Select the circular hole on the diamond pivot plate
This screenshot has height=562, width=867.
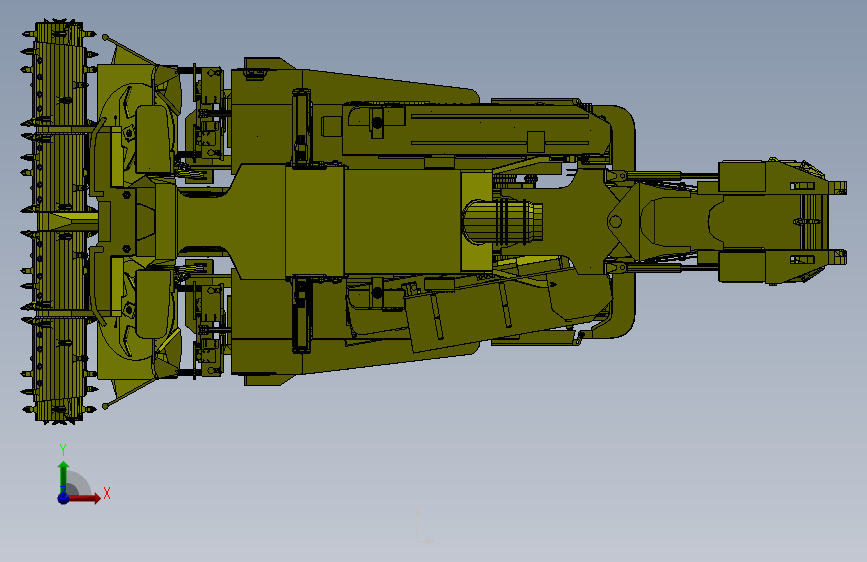(x=615, y=222)
